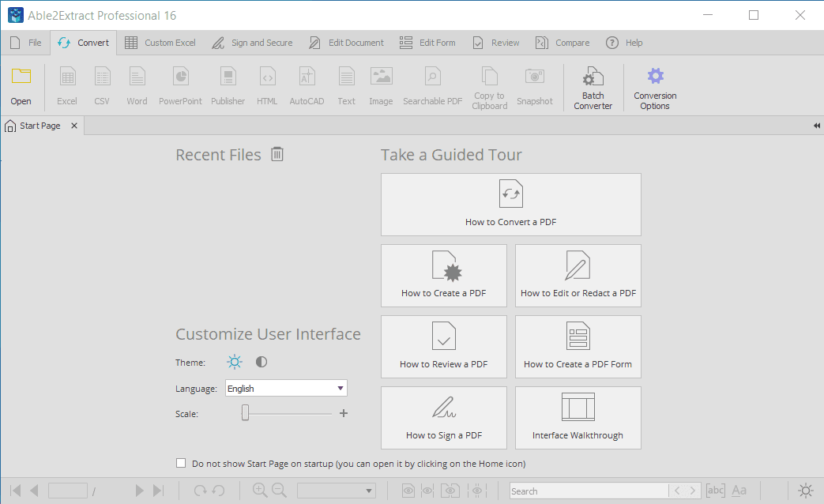Switch to the Custom Excel tab
Screen dimensions: 824x504
[160, 43]
